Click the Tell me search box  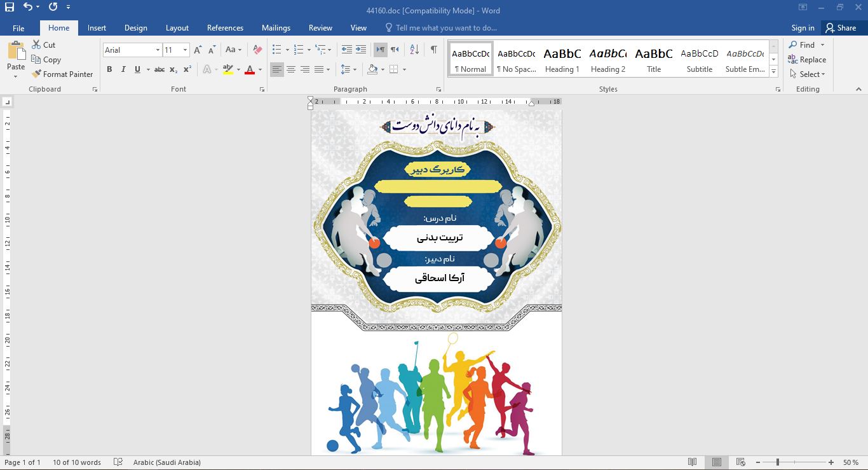(440, 28)
